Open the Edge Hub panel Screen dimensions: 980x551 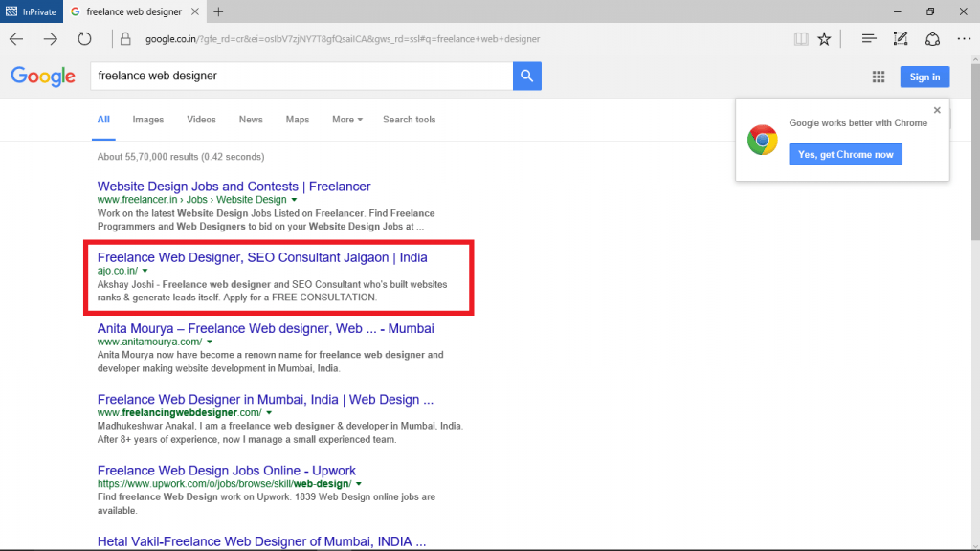click(x=868, y=38)
